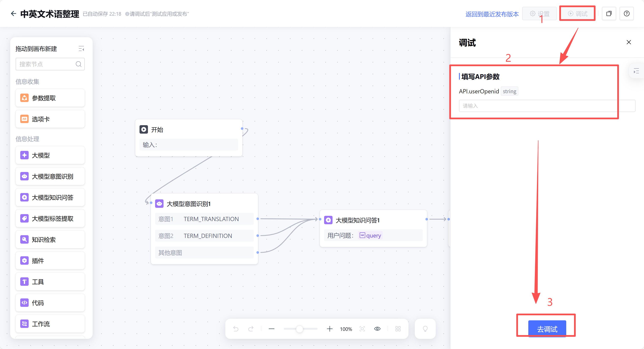Select the 代码 node item

[50, 303]
